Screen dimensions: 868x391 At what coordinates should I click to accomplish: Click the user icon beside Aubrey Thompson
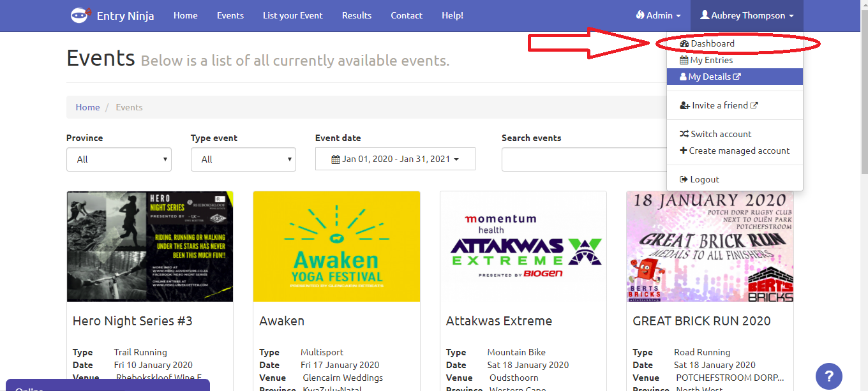(x=705, y=15)
